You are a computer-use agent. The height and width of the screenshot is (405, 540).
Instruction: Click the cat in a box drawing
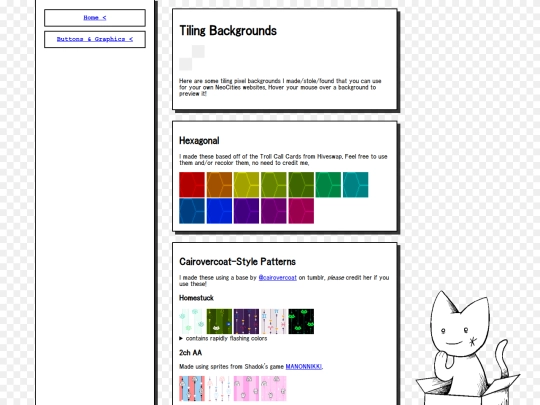pos(467,348)
